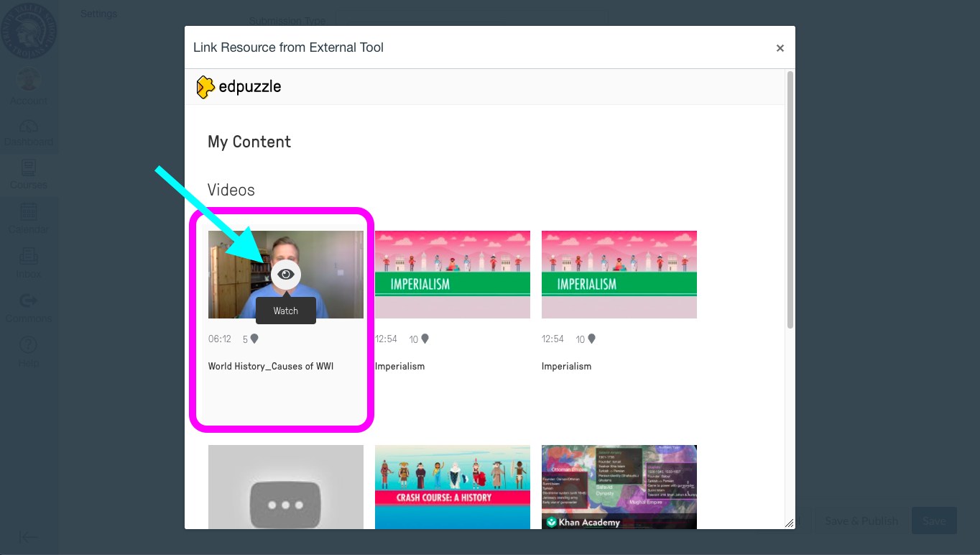Click the edpuzzle puzzle-piece logo
This screenshot has width=980, height=555.
tap(205, 86)
